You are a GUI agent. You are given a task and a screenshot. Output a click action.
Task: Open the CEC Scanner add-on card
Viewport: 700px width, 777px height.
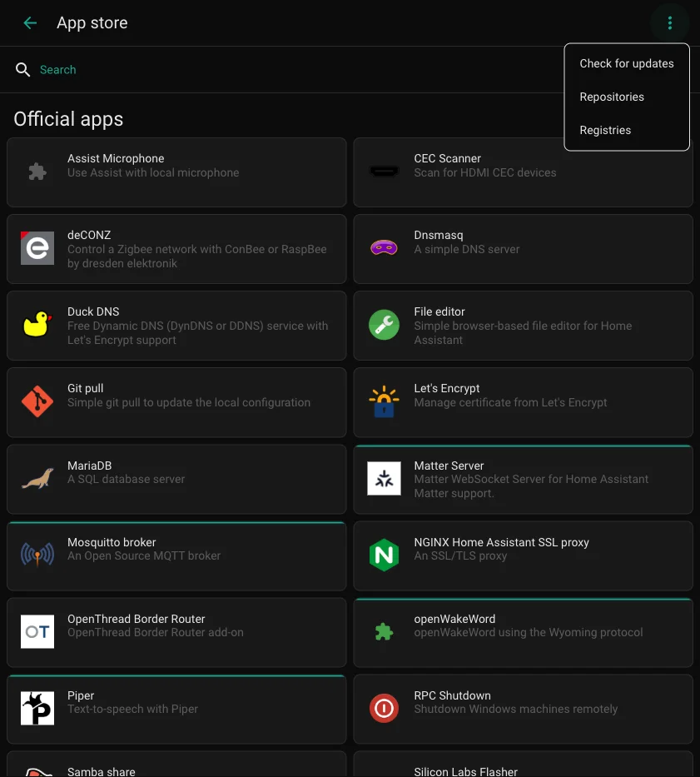[x=523, y=172]
